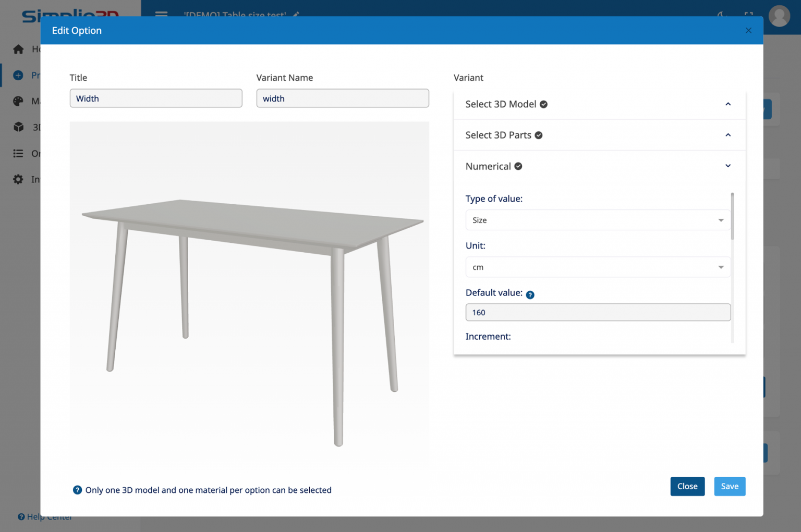Open the Materials palette section
The height and width of the screenshot is (532, 801).
[x=18, y=101]
